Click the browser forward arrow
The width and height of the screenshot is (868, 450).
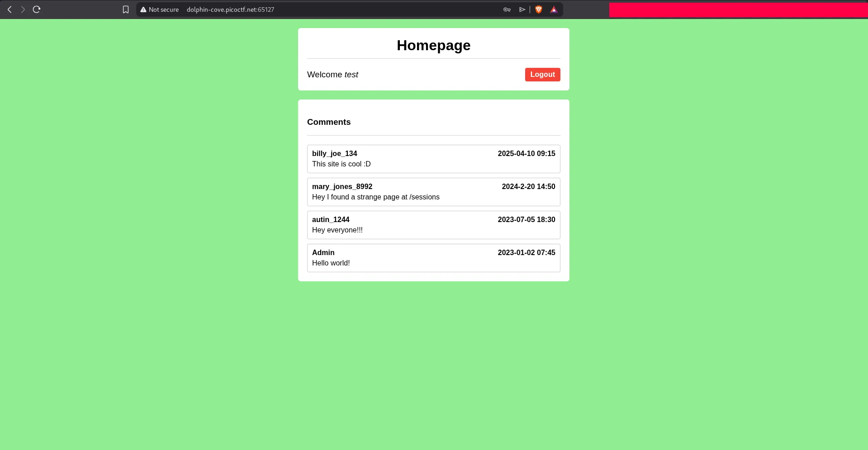(23, 9)
